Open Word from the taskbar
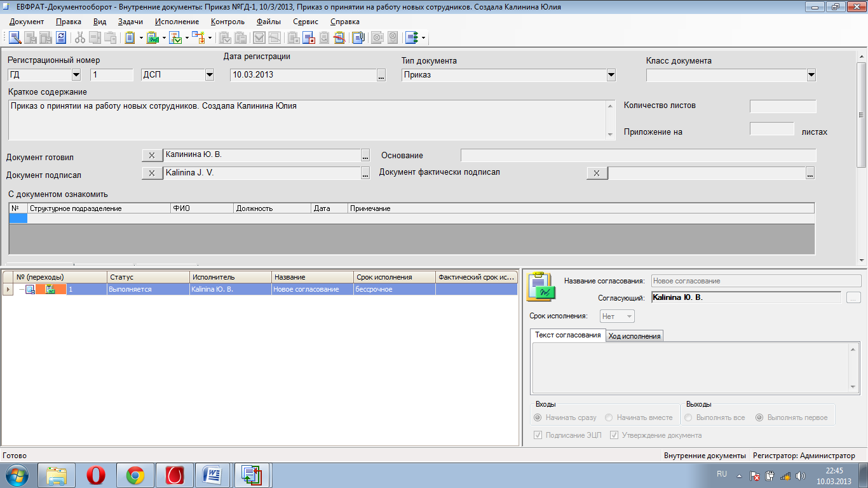Viewport: 868px width, 488px height. point(213,475)
